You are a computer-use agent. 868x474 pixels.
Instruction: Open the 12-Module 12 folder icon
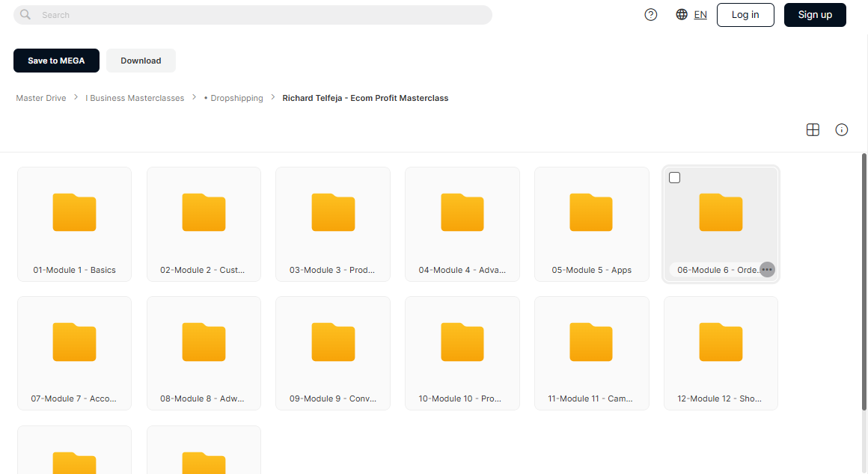pos(721,342)
